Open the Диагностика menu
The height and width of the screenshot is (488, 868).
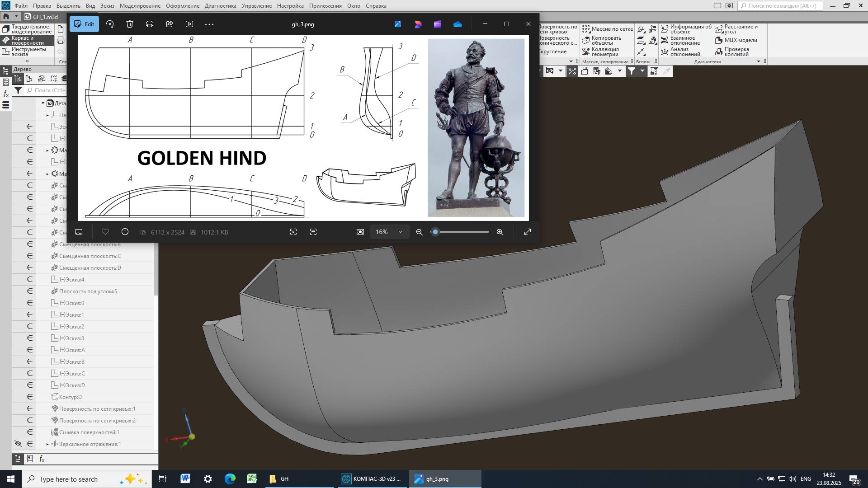click(x=220, y=6)
